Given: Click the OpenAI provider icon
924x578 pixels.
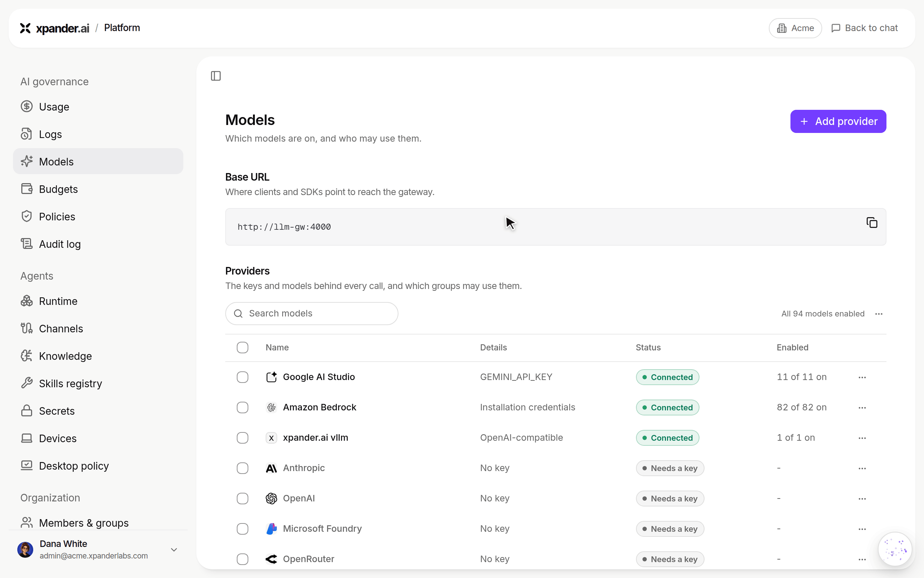Looking at the screenshot, I should pyautogui.click(x=271, y=499).
